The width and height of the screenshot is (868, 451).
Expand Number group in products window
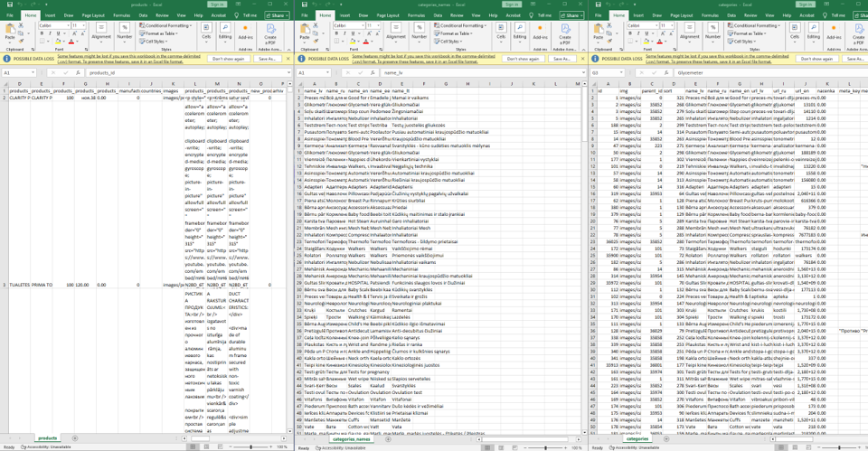pos(125,32)
